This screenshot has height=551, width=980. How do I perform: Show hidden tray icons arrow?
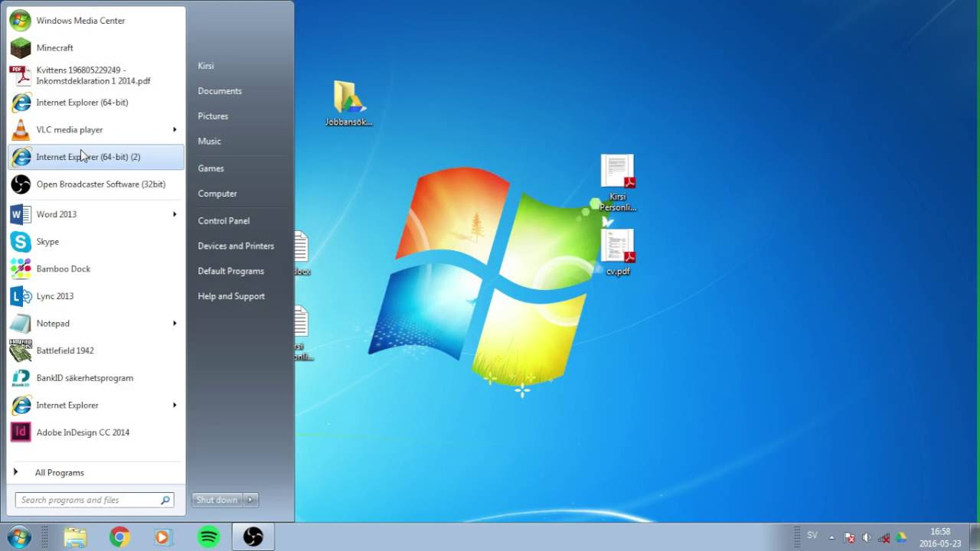click(x=832, y=537)
